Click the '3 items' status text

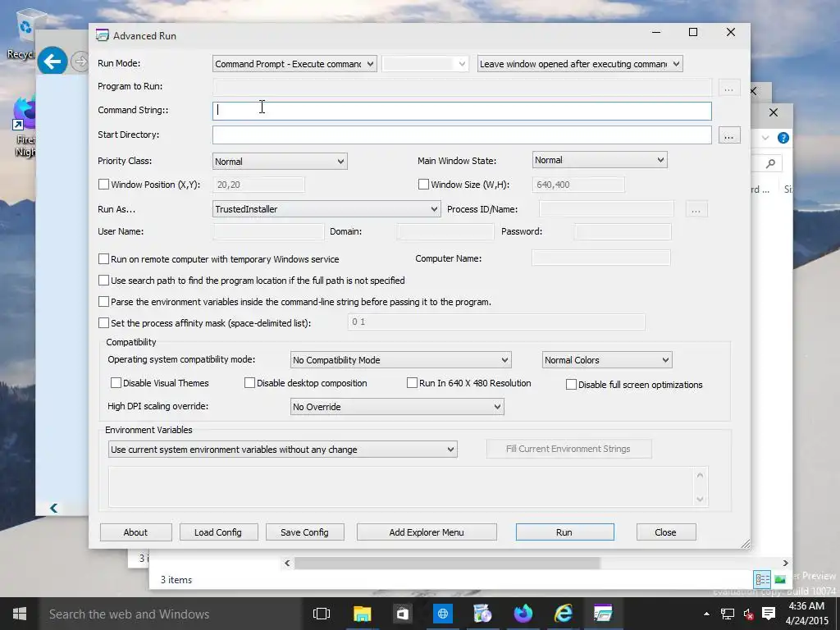(x=176, y=580)
